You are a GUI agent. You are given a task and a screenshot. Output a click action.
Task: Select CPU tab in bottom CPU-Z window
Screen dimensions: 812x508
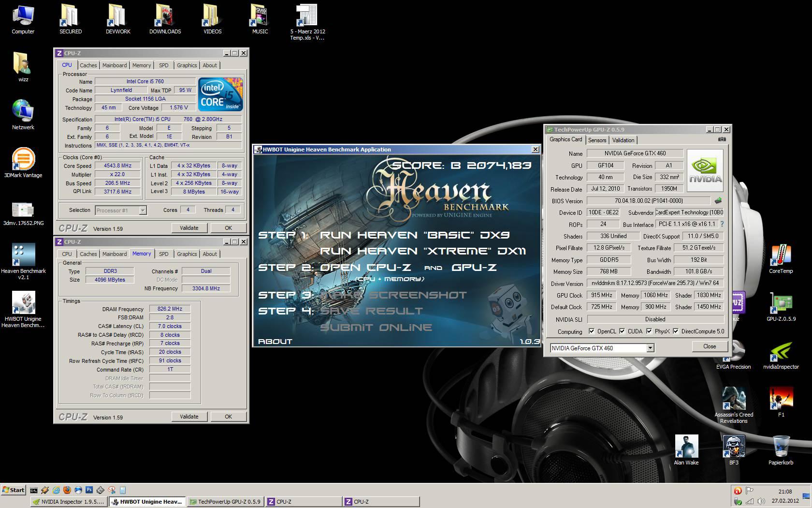(x=67, y=254)
